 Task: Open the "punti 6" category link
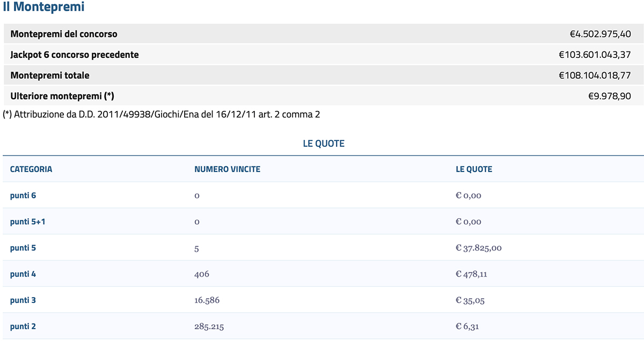click(23, 196)
